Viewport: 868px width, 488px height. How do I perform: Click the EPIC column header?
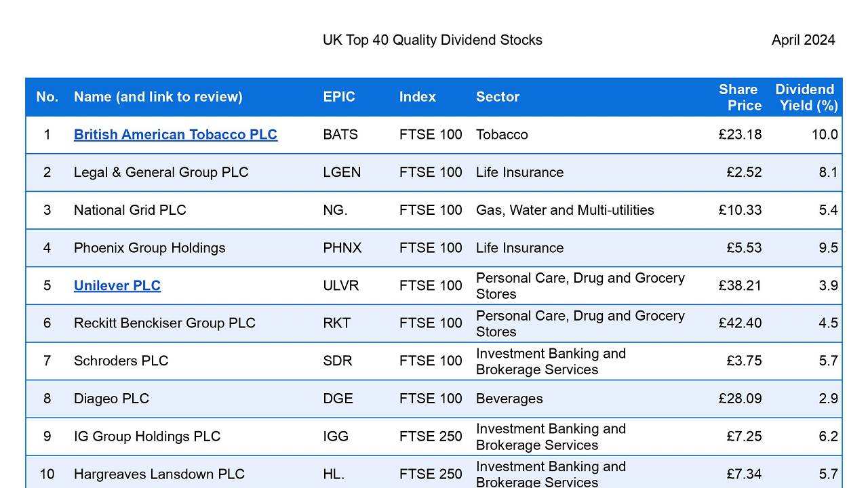339,97
